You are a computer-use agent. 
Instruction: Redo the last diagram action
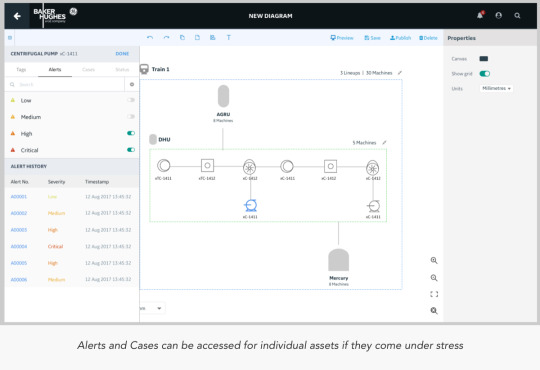point(166,38)
